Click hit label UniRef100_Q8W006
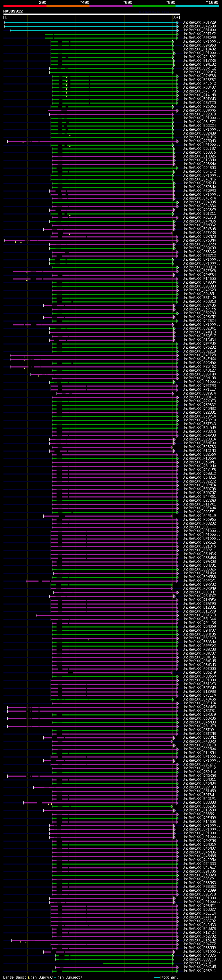Viewport: 222px width, 980px height. pos(199,110)
